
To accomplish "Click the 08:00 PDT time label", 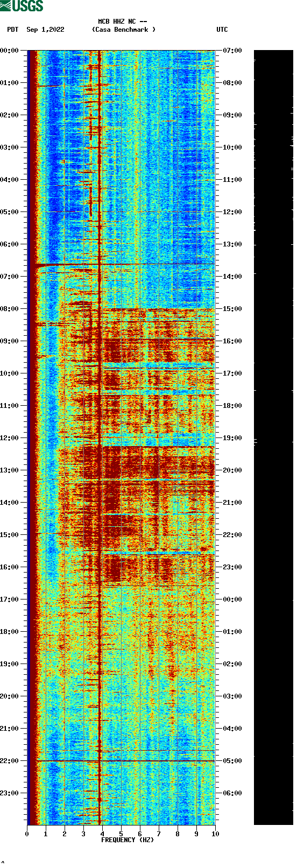I will [x=10, y=309].
